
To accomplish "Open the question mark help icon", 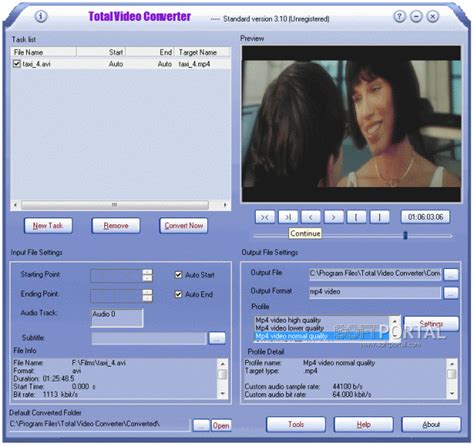I will point(400,16).
